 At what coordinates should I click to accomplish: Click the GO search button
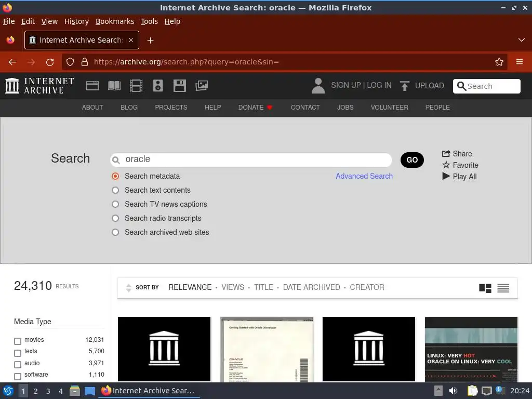click(412, 160)
